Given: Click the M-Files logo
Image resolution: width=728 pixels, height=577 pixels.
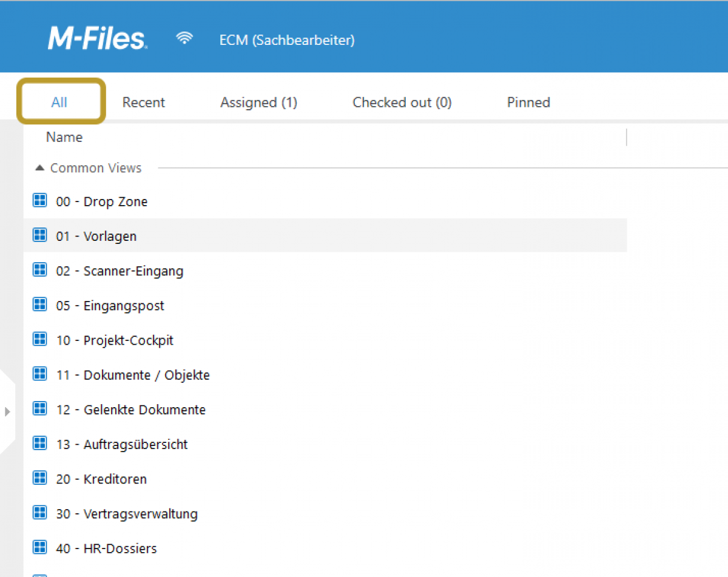Looking at the screenshot, I should 97,39.
